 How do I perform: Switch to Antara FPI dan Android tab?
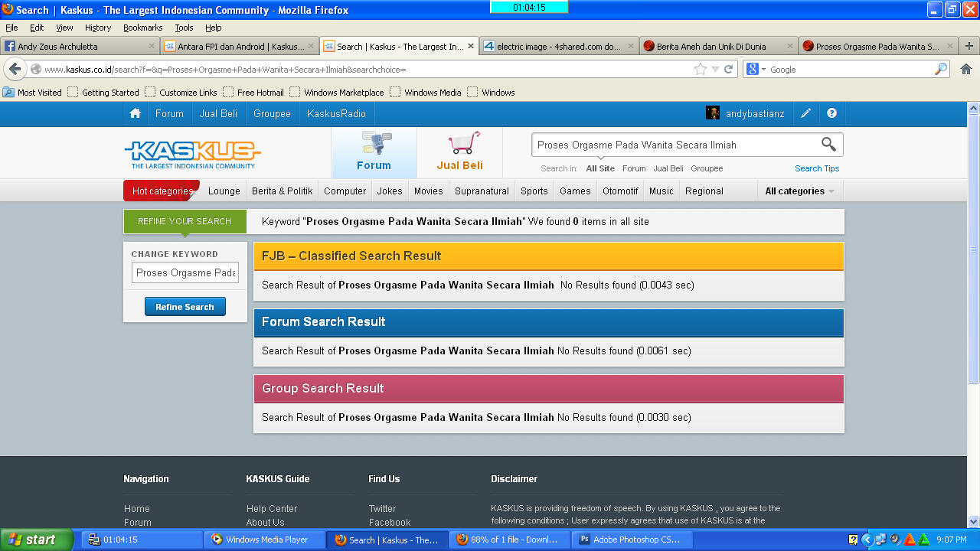coord(240,46)
